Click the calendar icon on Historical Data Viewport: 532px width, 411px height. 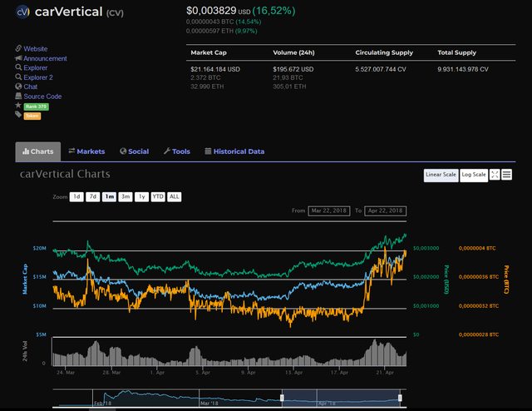coord(208,151)
